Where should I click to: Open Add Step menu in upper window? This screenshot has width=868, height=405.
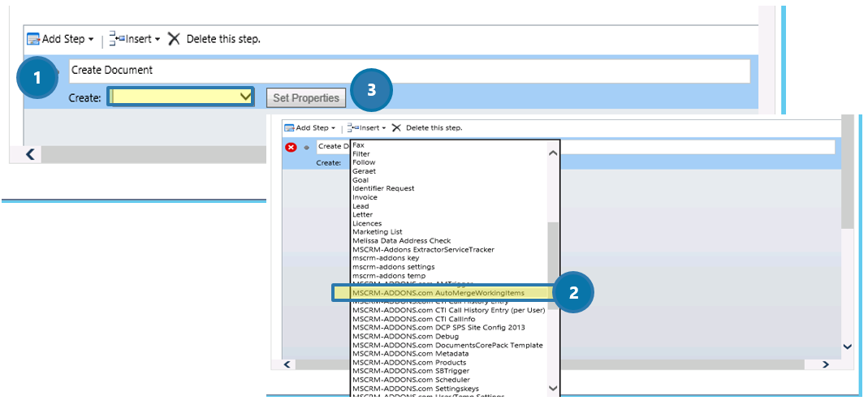[x=61, y=39]
